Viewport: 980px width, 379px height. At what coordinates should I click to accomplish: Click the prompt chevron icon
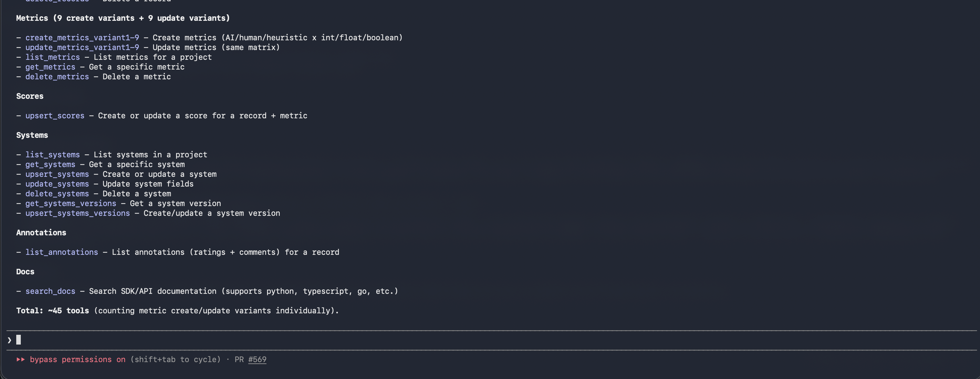tap(9, 340)
